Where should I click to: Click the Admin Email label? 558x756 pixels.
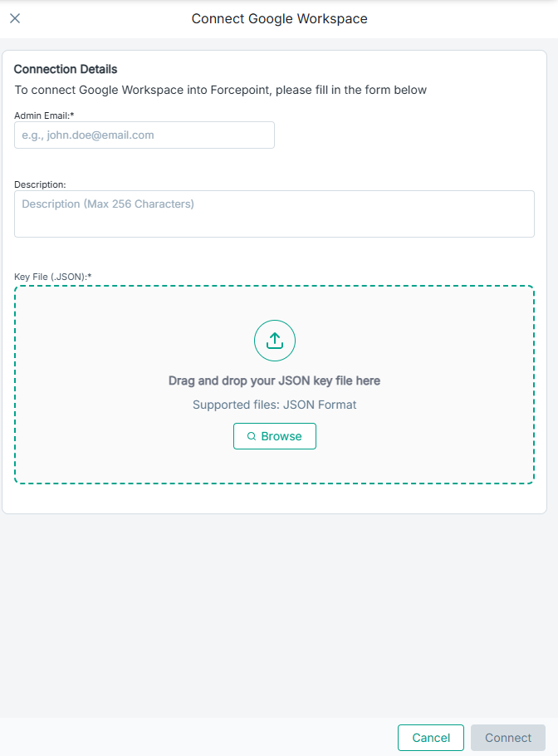[x=44, y=115]
